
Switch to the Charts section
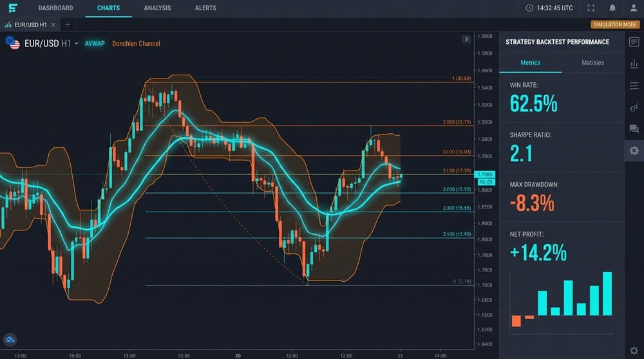pos(108,8)
